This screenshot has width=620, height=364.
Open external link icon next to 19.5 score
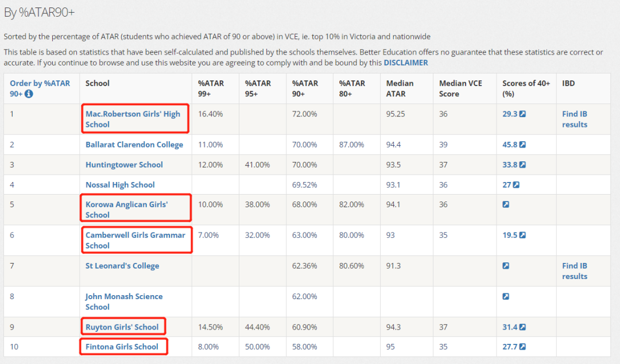click(522, 235)
